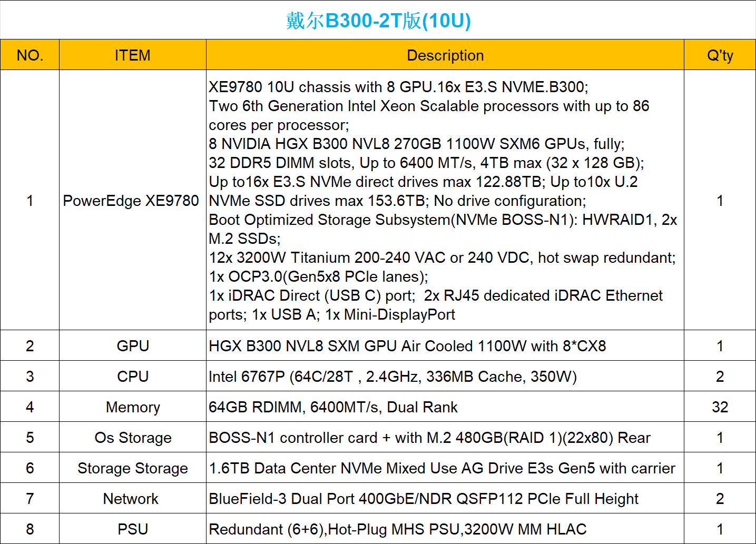This screenshot has height=544, width=756.
Task: Select the "HGX B300 NVL8 SXM GPU Air Cooled" description
Action: pyautogui.click(x=445, y=345)
